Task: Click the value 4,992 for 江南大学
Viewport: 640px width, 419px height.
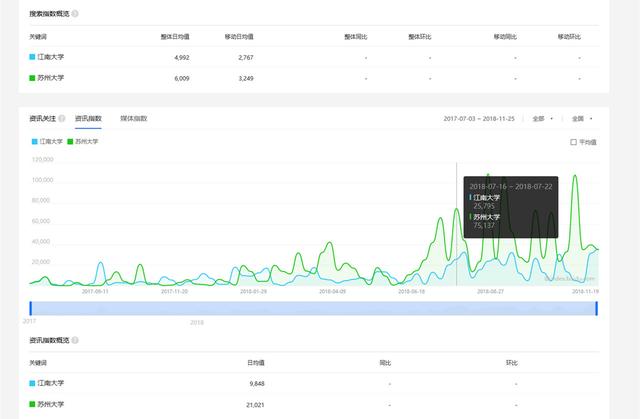Action: 182,58
